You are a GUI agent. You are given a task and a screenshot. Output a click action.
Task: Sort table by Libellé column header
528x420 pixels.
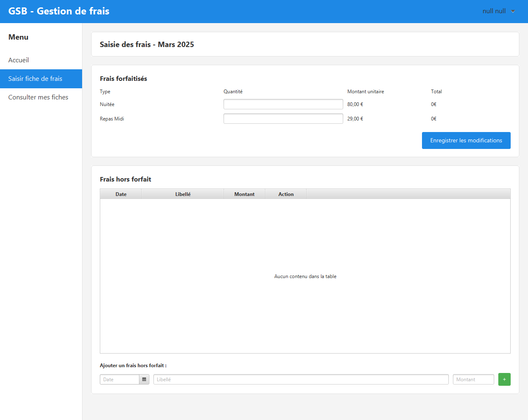point(183,194)
